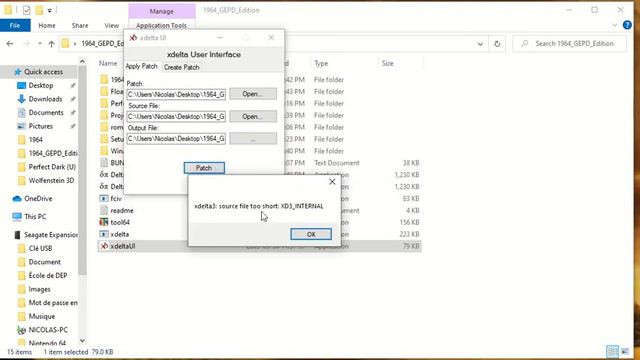The width and height of the screenshot is (640, 360).
Task: Open Explorer help question mark icon
Action: 627,25
